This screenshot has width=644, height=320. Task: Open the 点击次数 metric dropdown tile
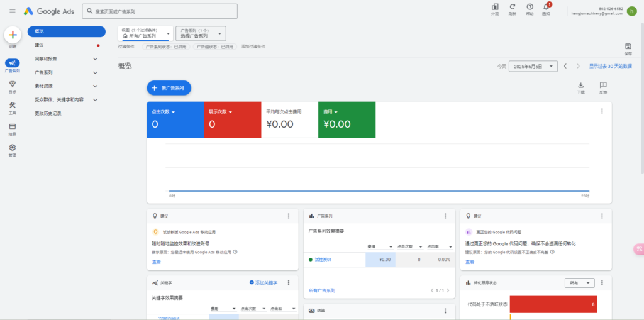[175, 119]
